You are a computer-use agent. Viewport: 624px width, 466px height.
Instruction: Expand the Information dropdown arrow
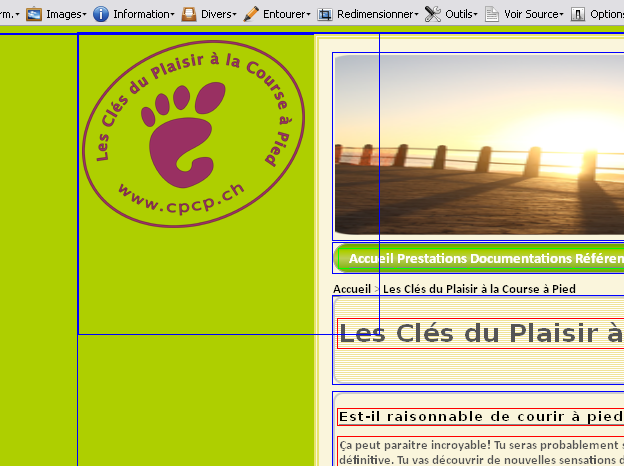click(172, 15)
